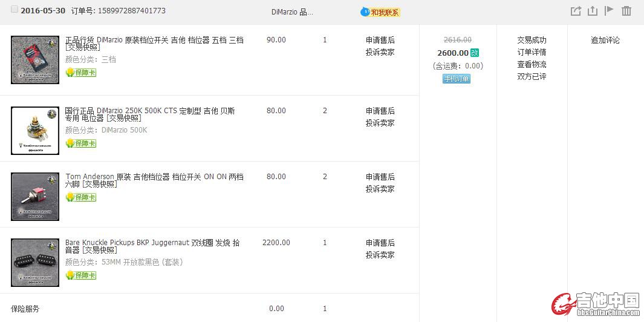This screenshot has height=322, width=644.
Task: Open the DiMarzio potentiometer product thumbnail
Action: (35, 130)
